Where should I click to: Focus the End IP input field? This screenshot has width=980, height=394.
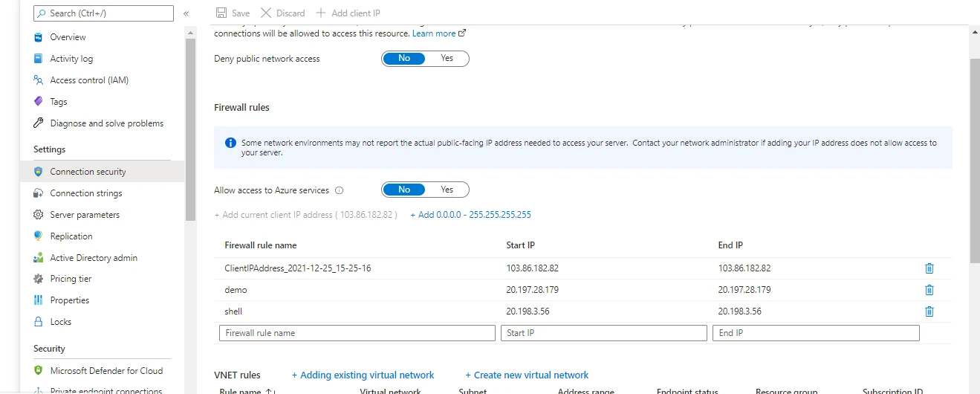coord(816,333)
